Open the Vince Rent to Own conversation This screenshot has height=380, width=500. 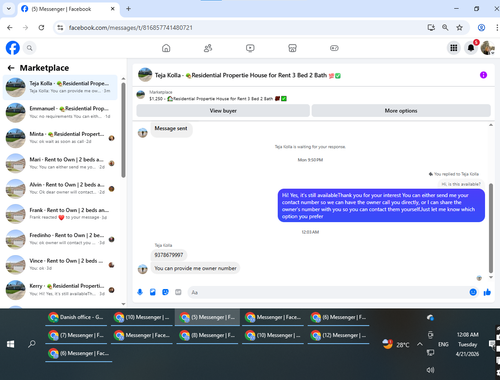coord(60,265)
